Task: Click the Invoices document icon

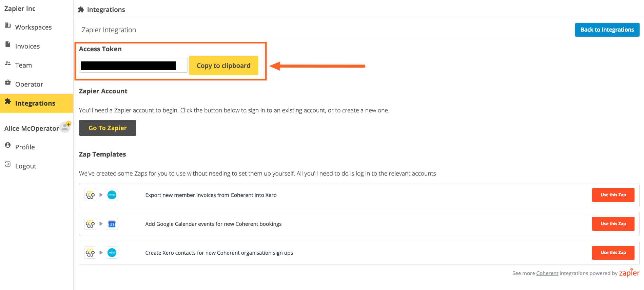Action: (8, 44)
